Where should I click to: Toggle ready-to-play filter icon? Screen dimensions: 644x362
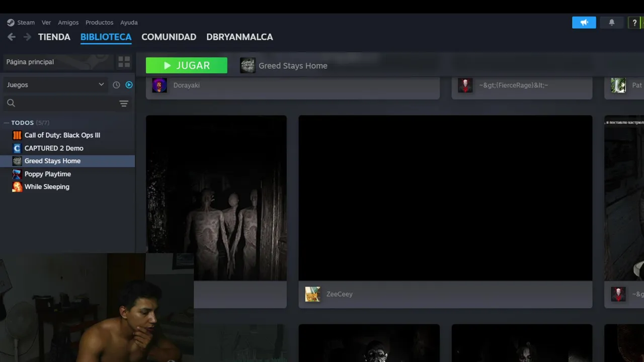[129, 85]
